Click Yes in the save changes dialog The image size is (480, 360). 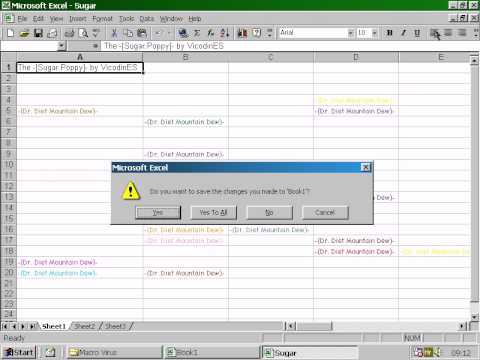(158, 212)
